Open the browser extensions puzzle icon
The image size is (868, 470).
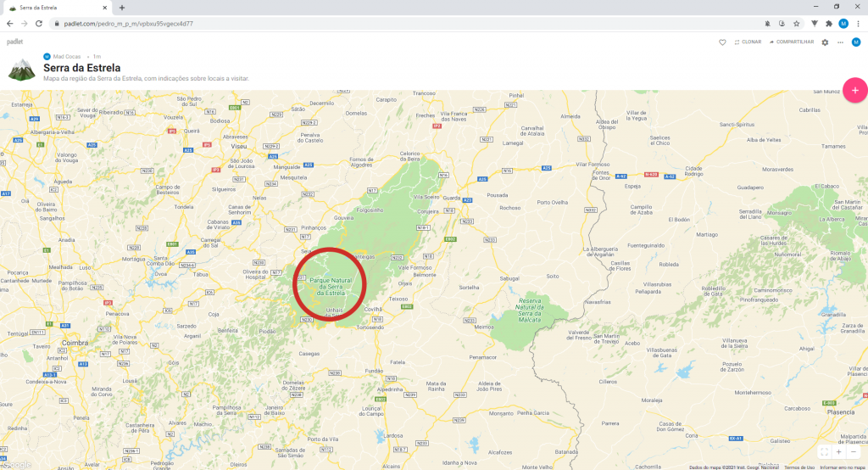[829, 24]
